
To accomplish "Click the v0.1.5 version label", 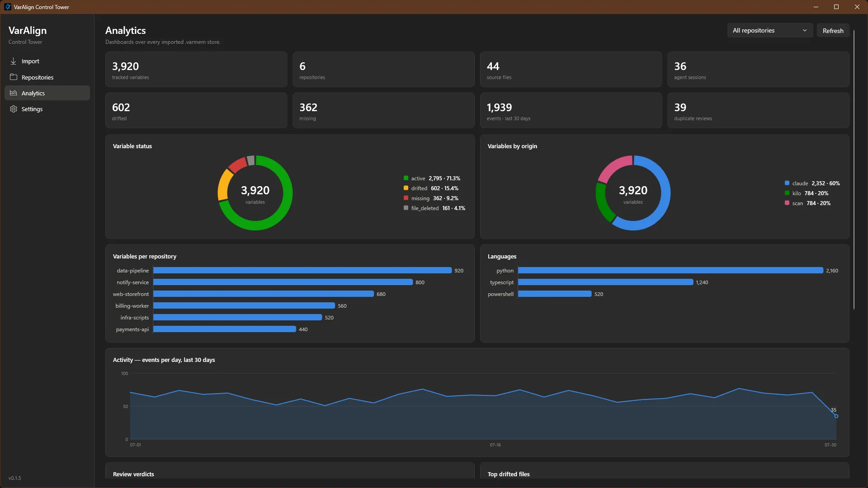I will [14, 478].
